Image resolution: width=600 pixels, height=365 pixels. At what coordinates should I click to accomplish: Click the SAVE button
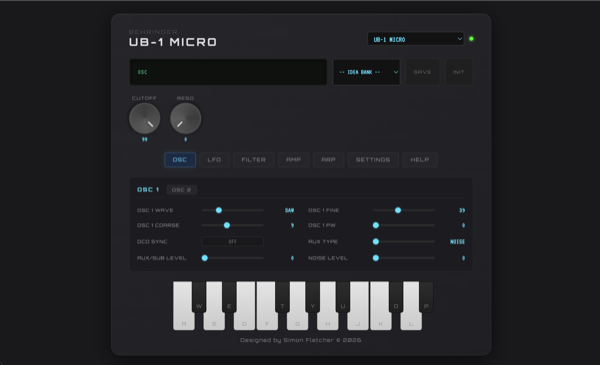click(x=422, y=72)
